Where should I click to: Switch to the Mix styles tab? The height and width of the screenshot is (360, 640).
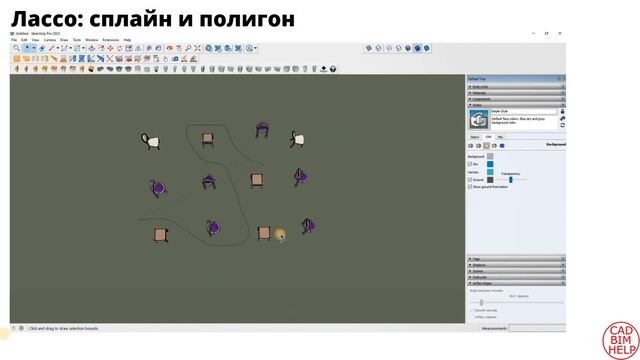pyautogui.click(x=500, y=137)
